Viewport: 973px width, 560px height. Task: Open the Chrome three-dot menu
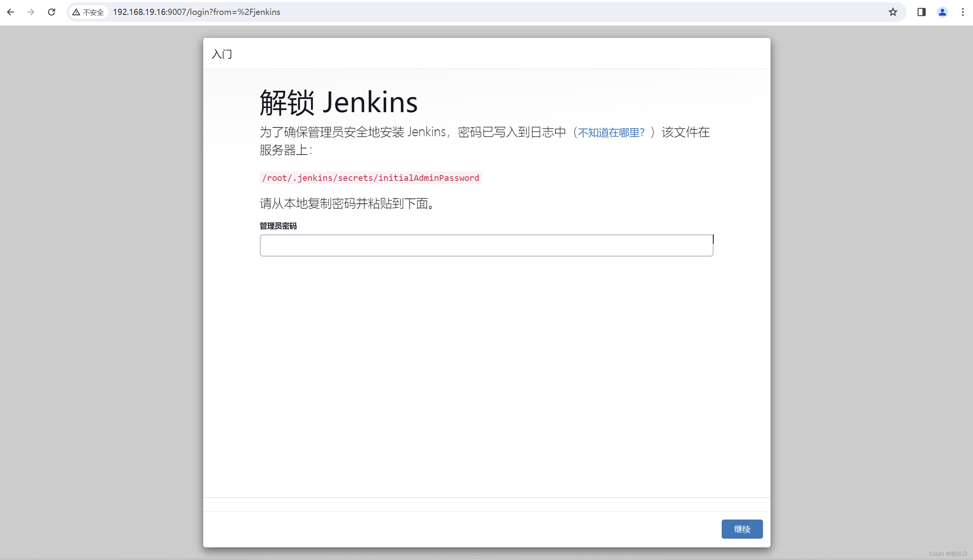coord(963,12)
